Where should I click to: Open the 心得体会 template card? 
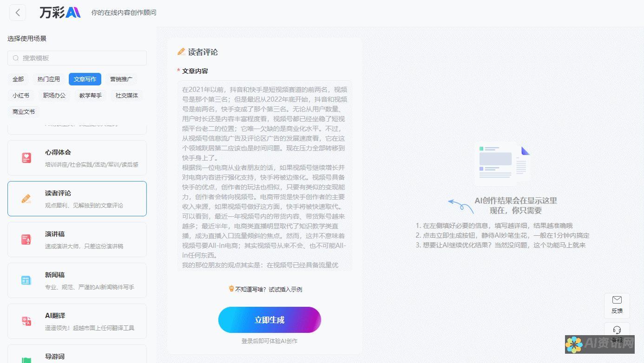coord(77,158)
